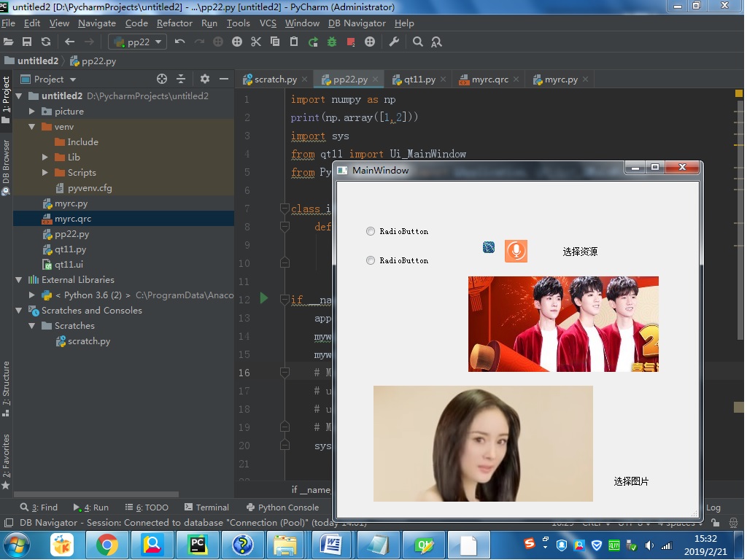The image size is (747, 560).
Task: Click the Save All toolbar icon
Action: click(x=27, y=42)
